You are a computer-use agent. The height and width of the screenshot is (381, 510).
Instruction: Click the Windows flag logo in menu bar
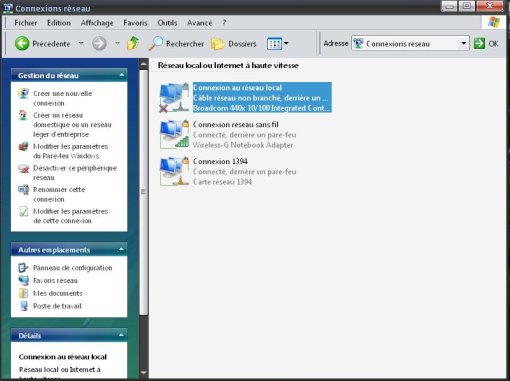pos(494,23)
